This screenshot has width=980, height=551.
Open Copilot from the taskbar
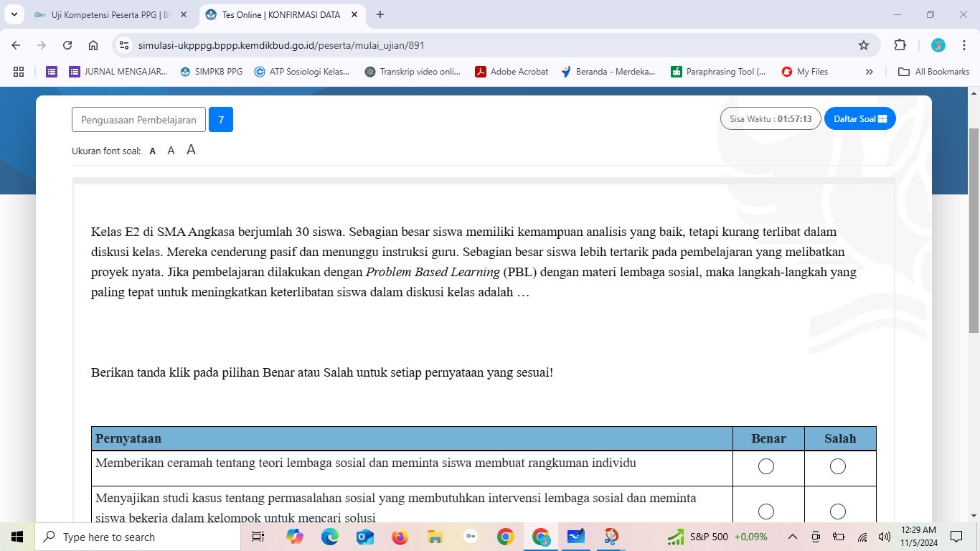click(295, 537)
